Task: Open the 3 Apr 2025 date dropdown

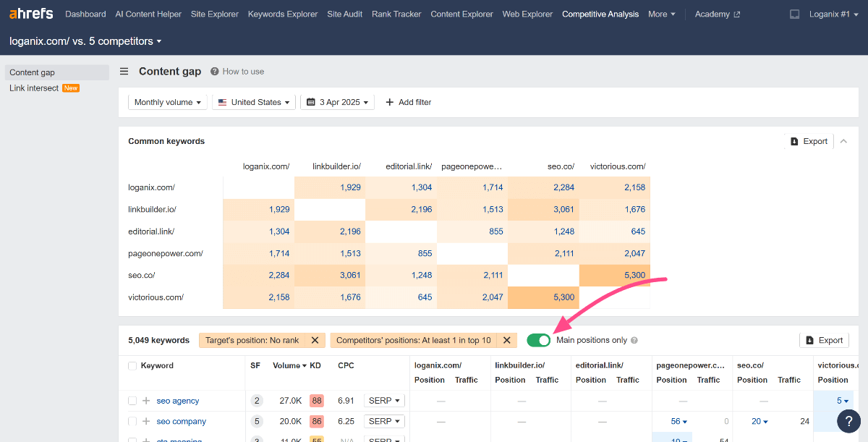Action: tap(337, 102)
